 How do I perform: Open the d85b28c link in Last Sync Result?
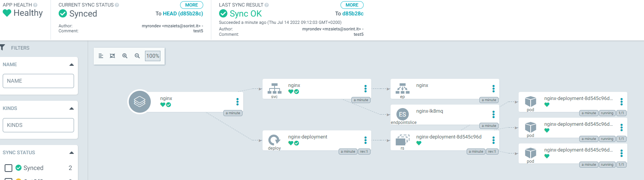click(353, 13)
